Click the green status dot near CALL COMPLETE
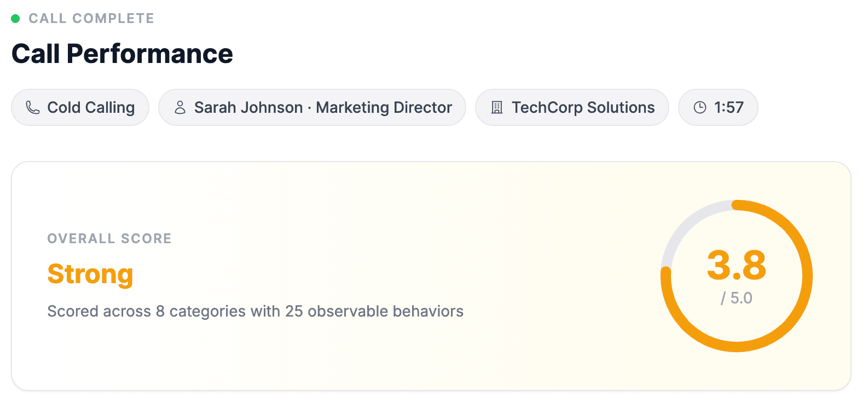Viewport: 868px width, 402px height. (16, 18)
